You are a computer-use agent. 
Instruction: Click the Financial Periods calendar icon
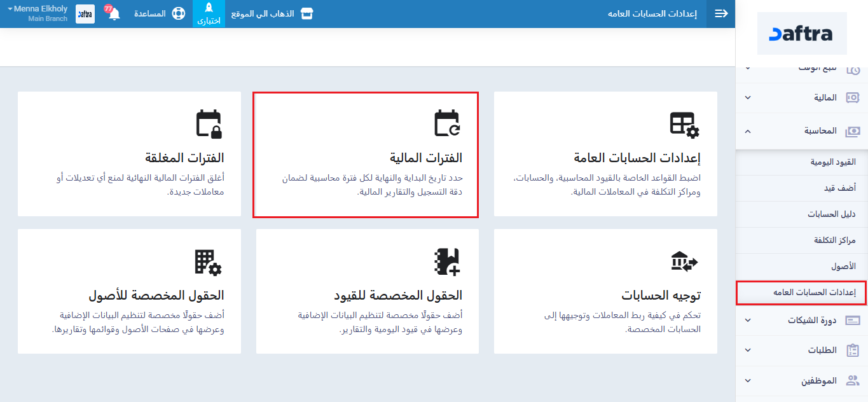coord(446,123)
